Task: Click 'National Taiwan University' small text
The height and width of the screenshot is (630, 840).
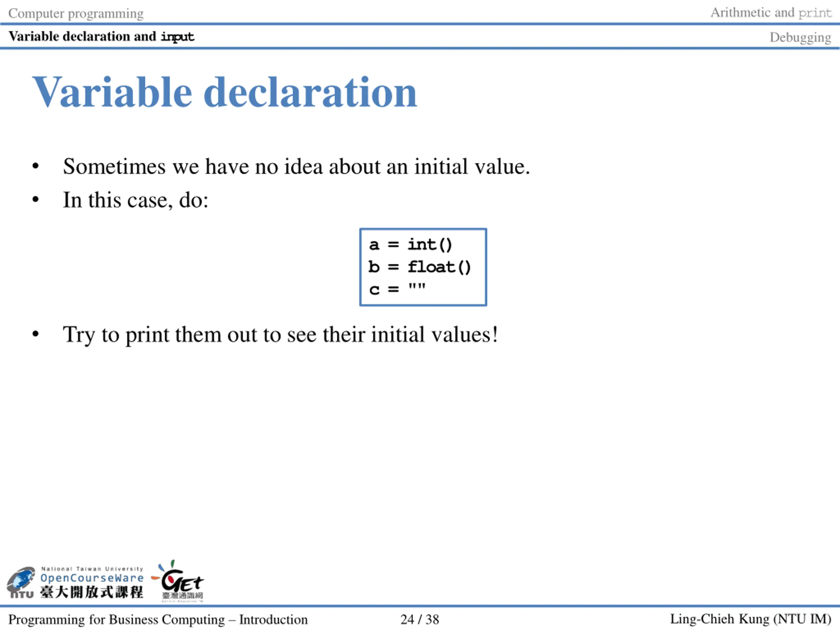Action: (92, 569)
